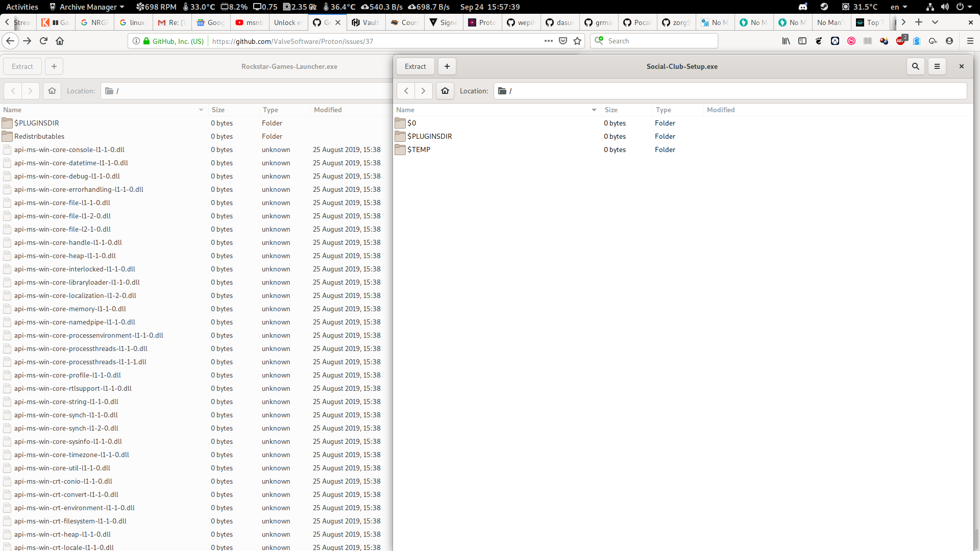Navigate forward in Social-Club-Setup window

(424, 91)
